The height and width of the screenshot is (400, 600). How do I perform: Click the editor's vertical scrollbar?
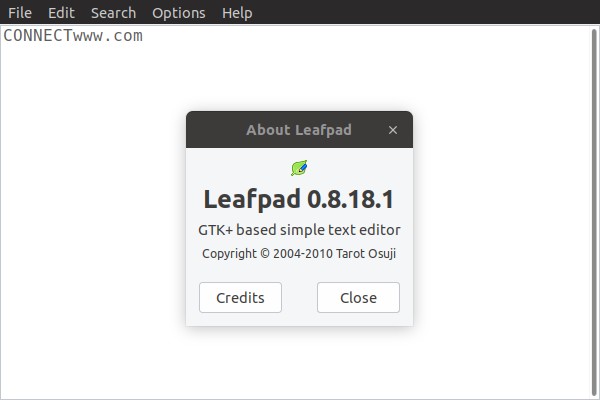[x=594, y=212]
